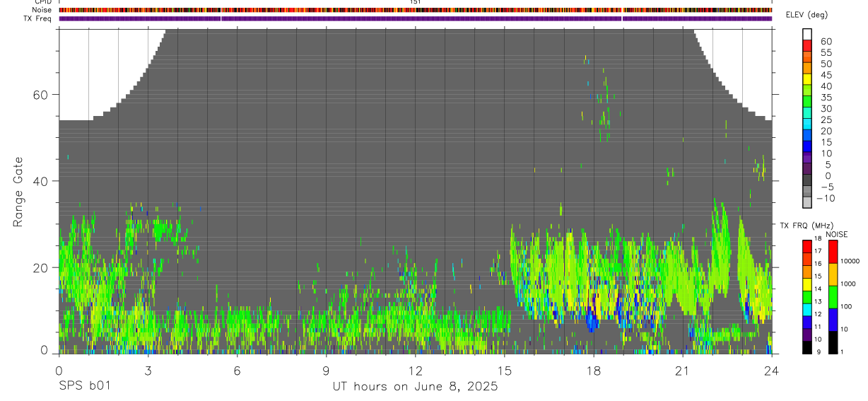The image size is (868, 401).
Task: Click the green swatch of NOISE scale
Action: pyautogui.click(x=833, y=297)
